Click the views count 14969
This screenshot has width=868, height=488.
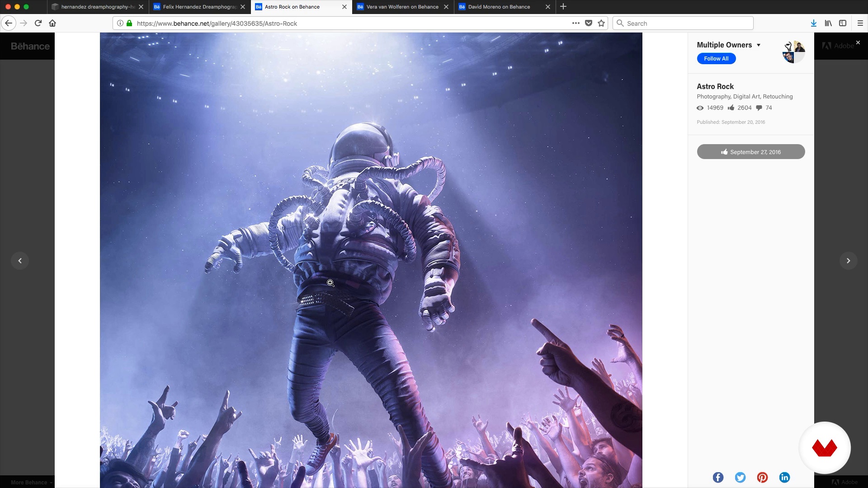tap(710, 108)
